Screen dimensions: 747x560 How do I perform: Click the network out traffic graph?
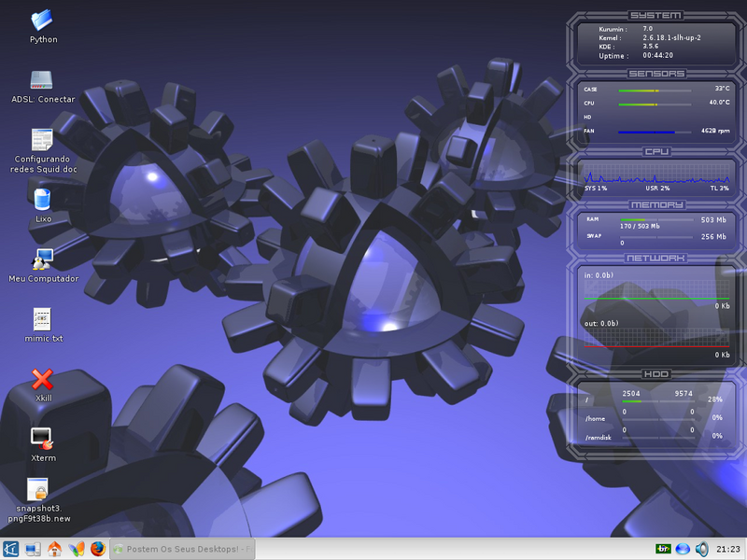point(656,338)
